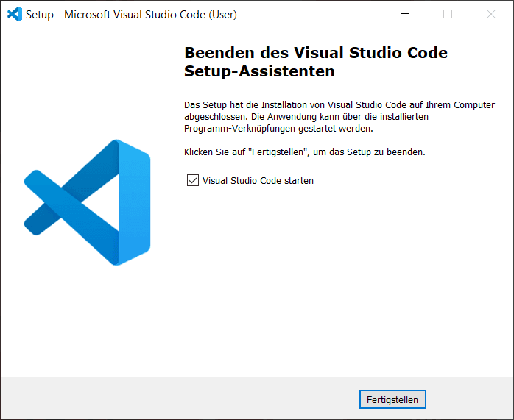Click the "Setup-Assistenten" heading line

click(x=259, y=71)
